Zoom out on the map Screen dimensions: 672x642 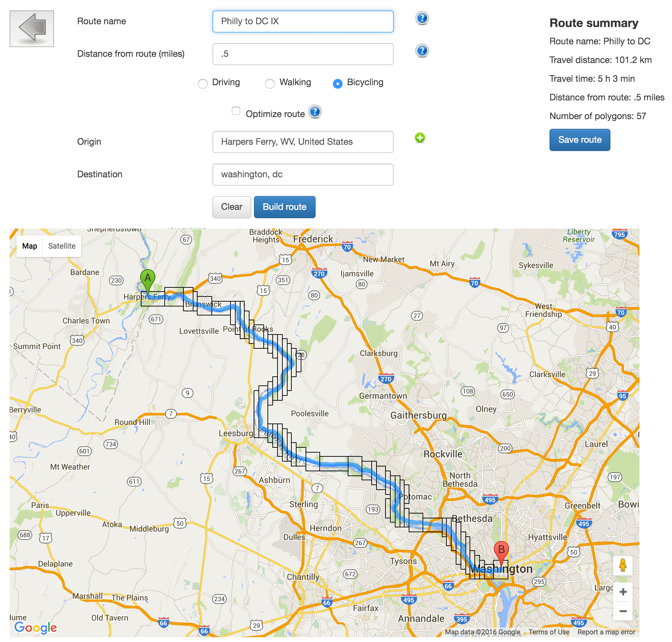click(623, 611)
